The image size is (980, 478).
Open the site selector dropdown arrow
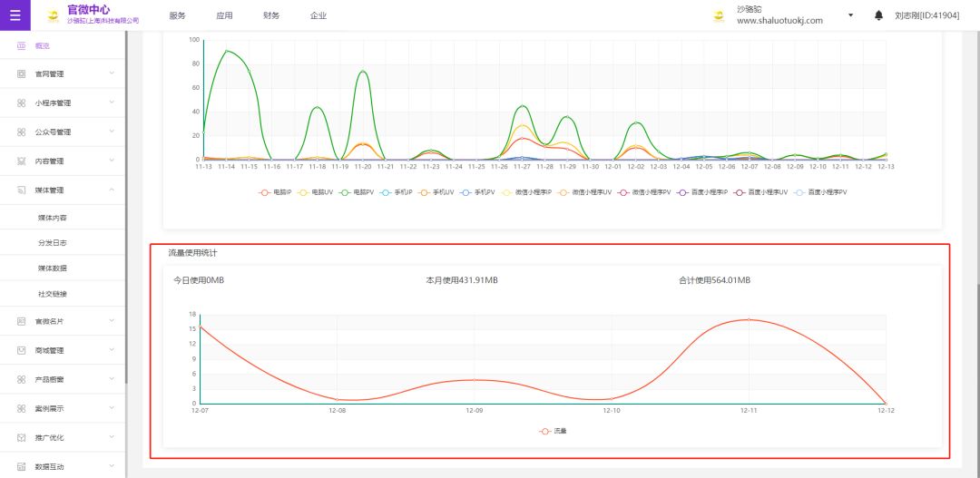(850, 15)
